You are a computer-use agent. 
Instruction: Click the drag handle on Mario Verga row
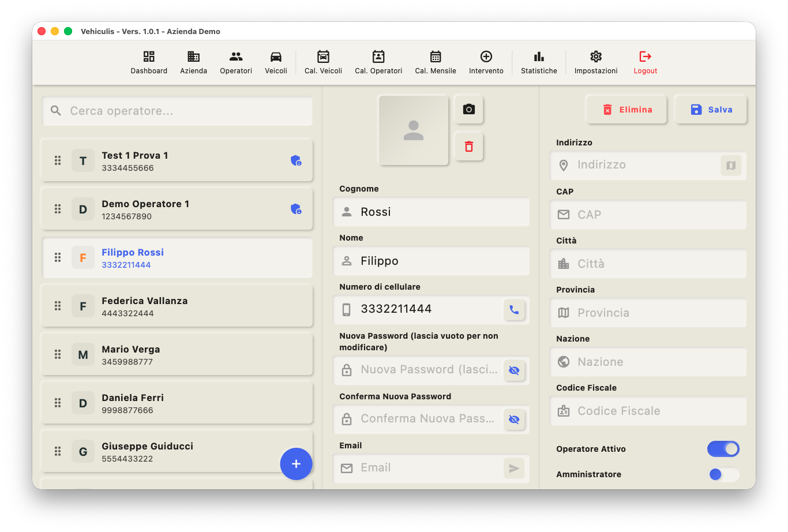pos(58,354)
